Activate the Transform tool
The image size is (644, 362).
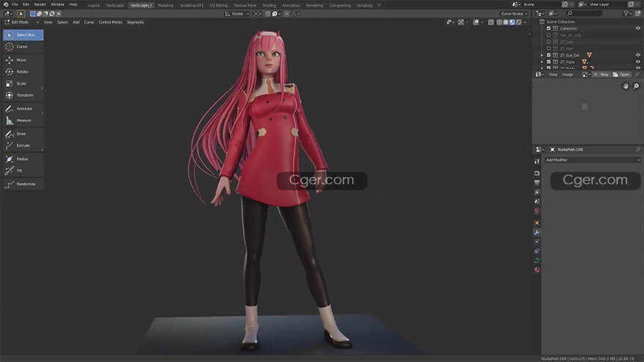23,95
